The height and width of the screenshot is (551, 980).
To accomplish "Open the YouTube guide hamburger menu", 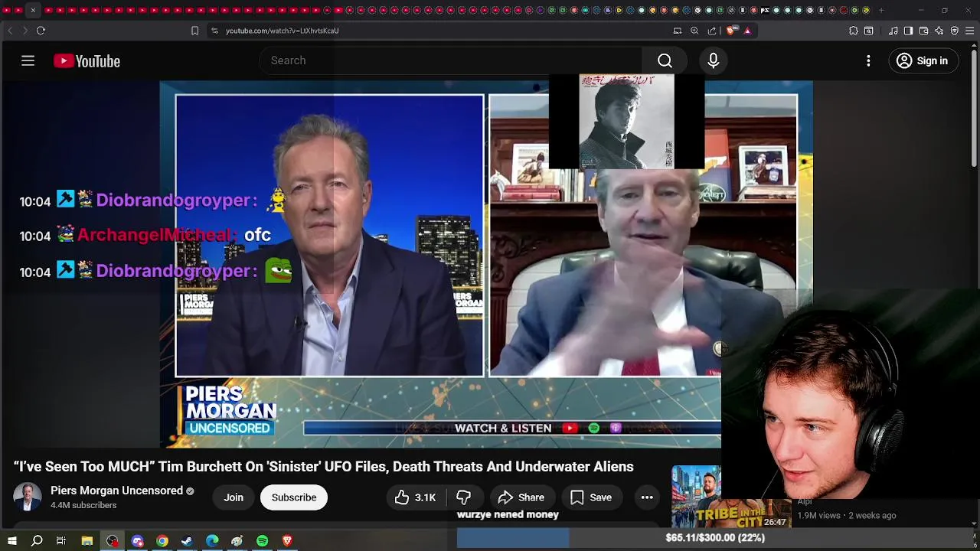I will [x=28, y=60].
